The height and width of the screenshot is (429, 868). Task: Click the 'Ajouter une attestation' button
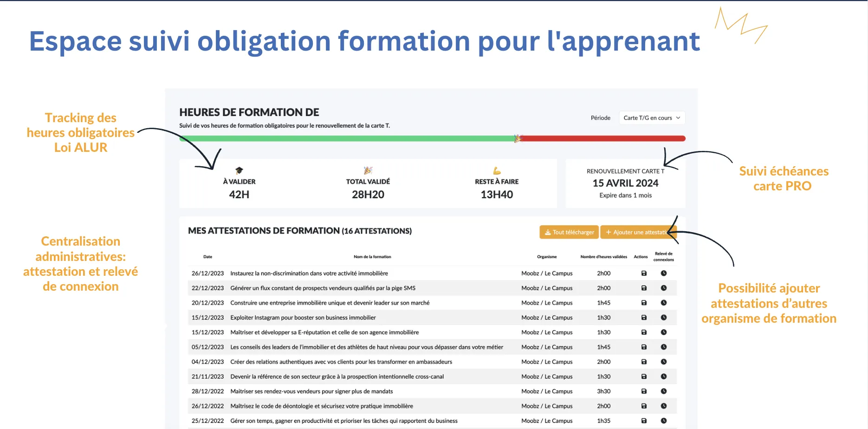click(638, 232)
